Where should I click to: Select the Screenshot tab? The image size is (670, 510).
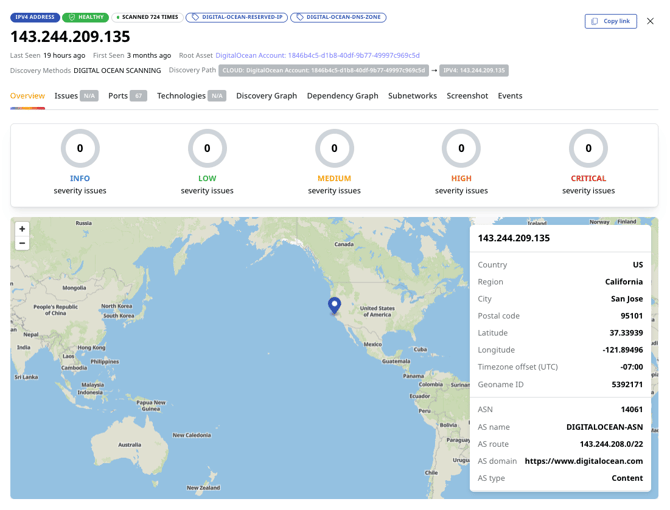[x=467, y=96]
